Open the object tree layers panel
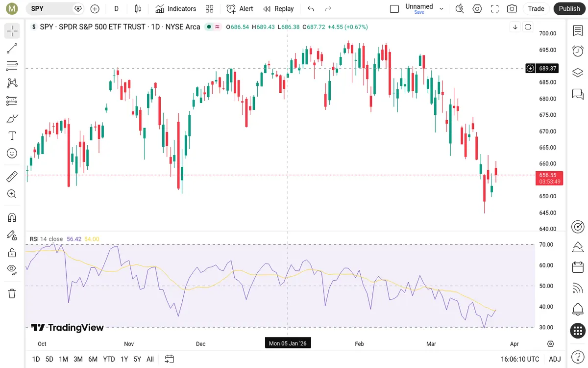Screen dimensions: 588x368 point(578,73)
